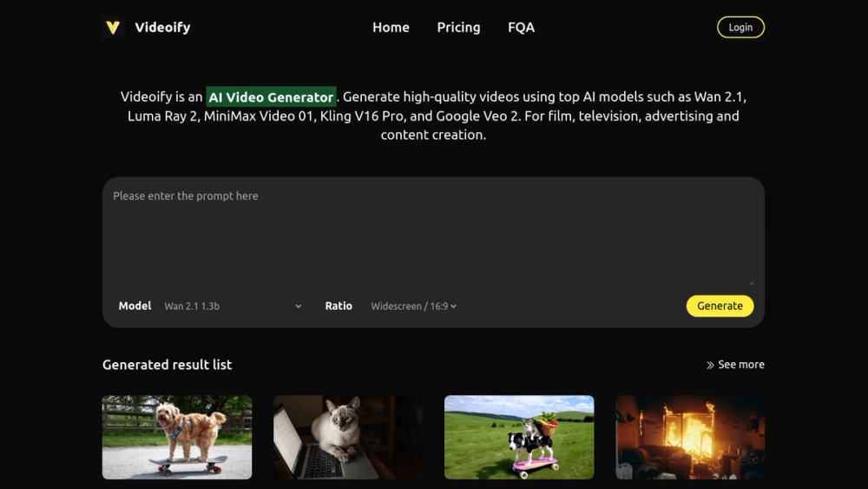Screen dimensions: 868x489
Task: Open the FQA nav link
Action: pos(521,27)
